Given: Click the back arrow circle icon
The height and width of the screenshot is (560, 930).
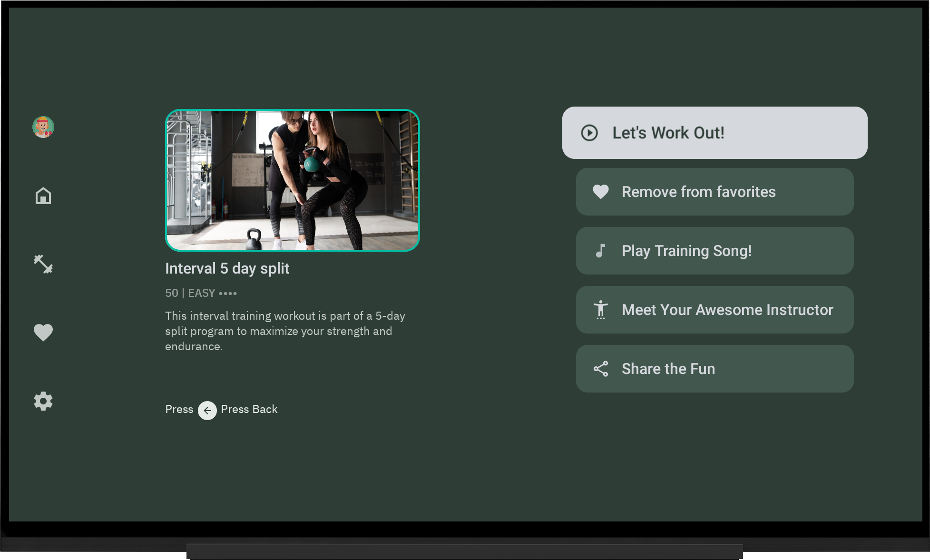Looking at the screenshot, I should click(207, 410).
